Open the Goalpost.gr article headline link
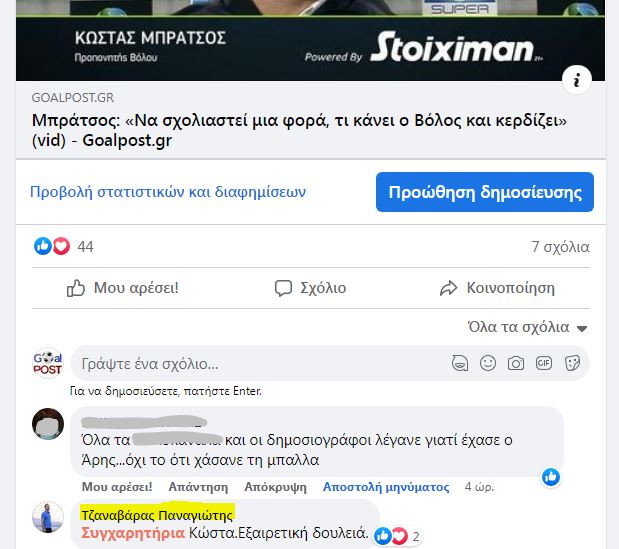Viewport: 619px width, 549px height. [299, 130]
